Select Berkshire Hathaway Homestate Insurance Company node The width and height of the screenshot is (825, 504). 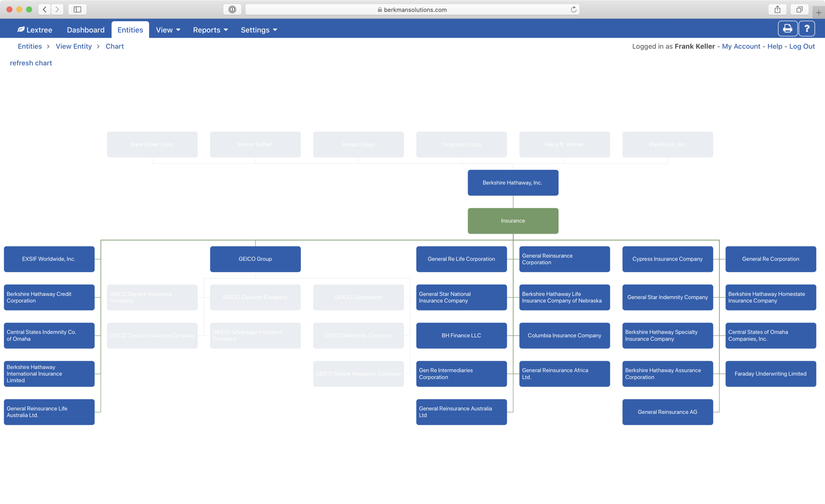click(x=771, y=297)
